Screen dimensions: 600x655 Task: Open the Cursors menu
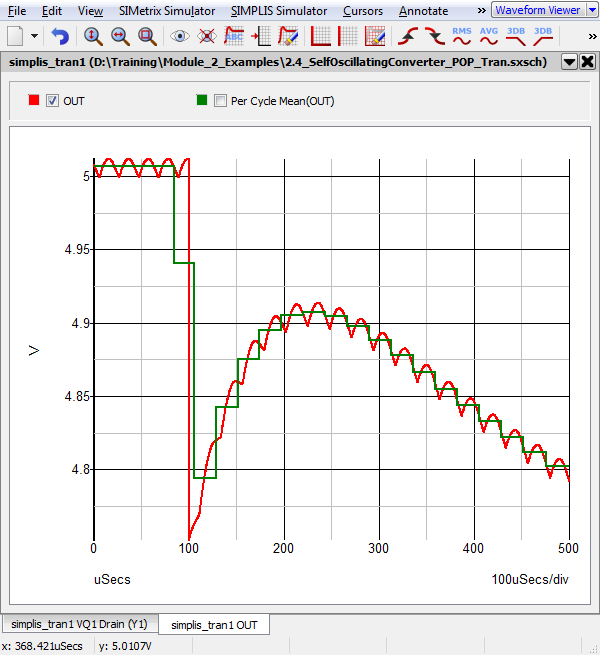pos(362,11)
